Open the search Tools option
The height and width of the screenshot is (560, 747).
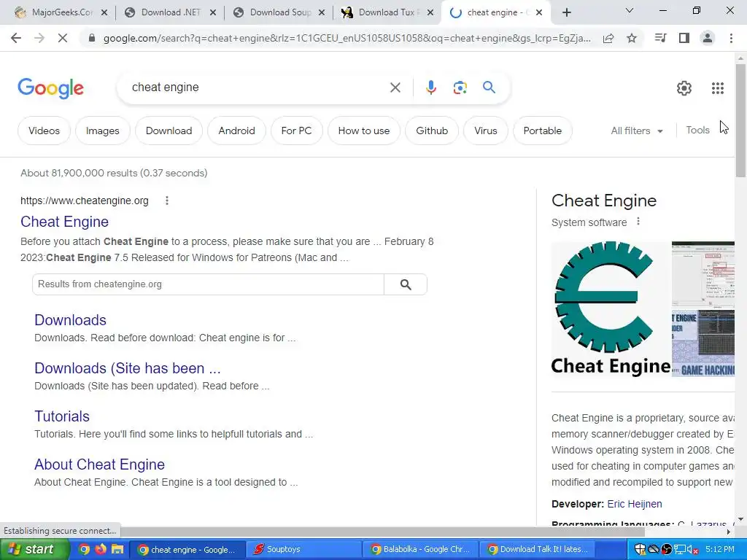coord(697,130)
